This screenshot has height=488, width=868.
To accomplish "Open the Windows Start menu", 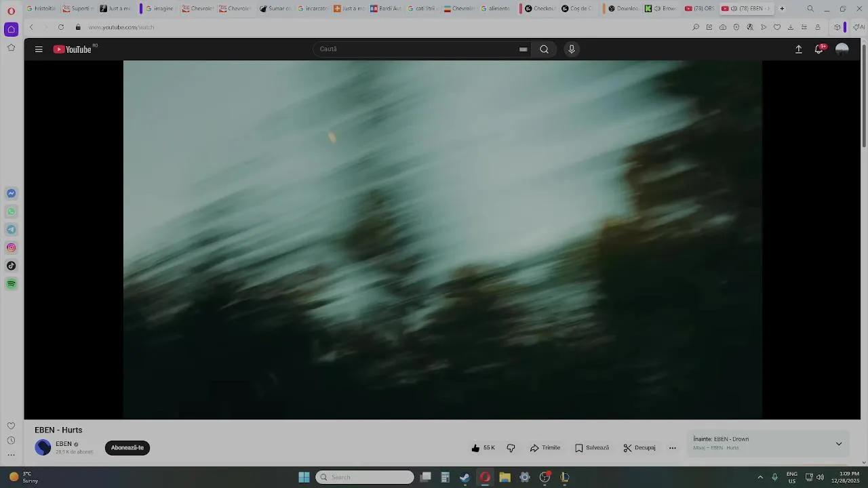I will click(x=304, y=477).
